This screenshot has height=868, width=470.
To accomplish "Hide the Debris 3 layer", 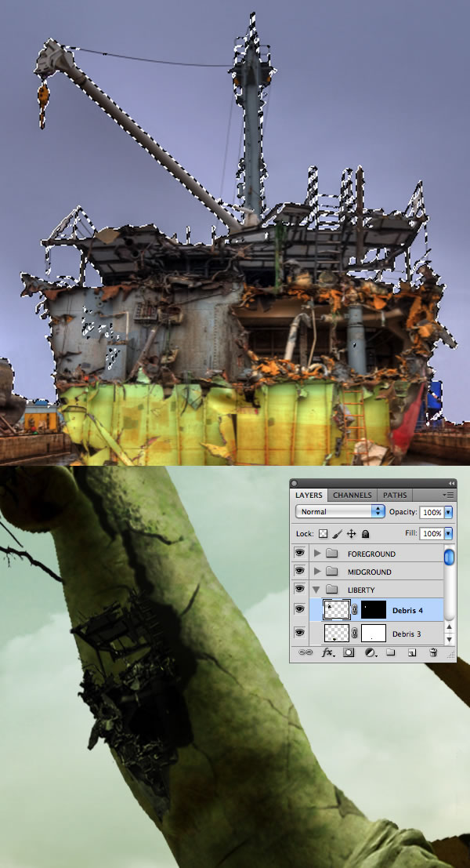I will 299,632.
